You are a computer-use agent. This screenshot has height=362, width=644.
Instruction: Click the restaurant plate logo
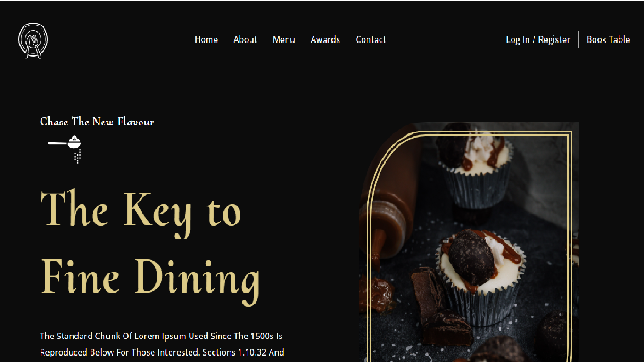[x=33, y=41]
